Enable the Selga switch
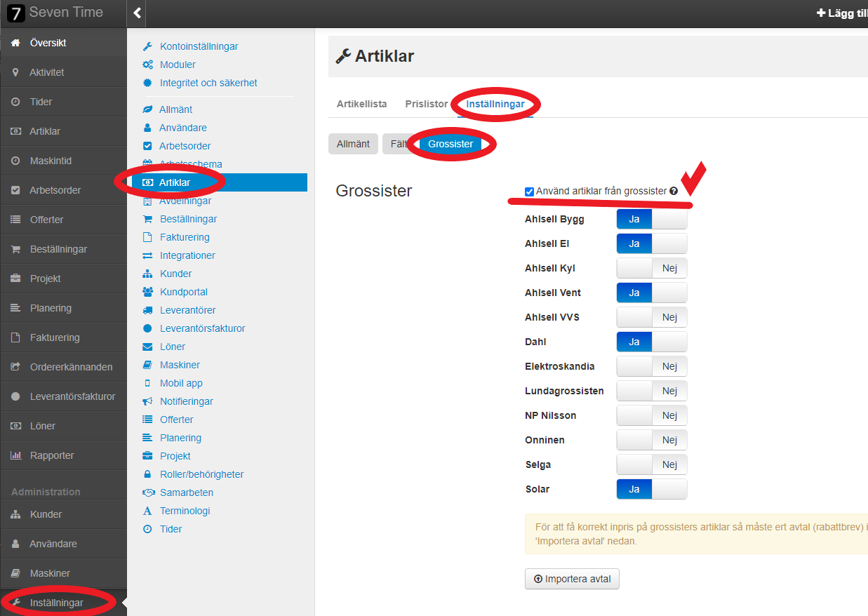868x616 pixels. click(652, 464)
